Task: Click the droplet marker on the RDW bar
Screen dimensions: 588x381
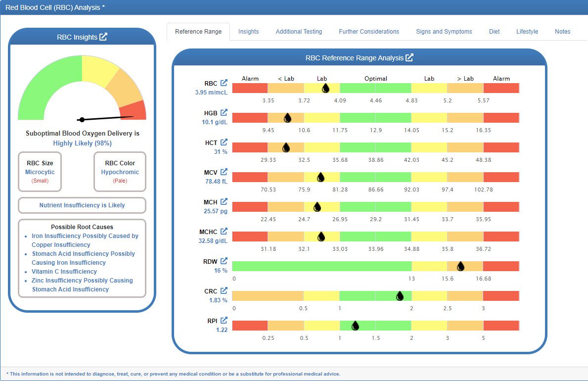Action: 460,266
